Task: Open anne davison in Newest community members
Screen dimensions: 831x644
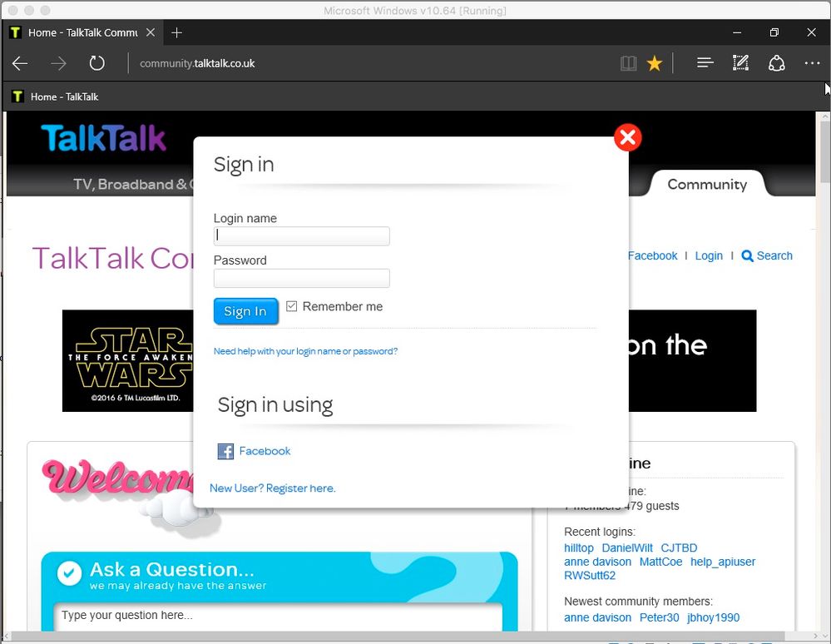Action: pyautogui.click(x=597, y=617)
